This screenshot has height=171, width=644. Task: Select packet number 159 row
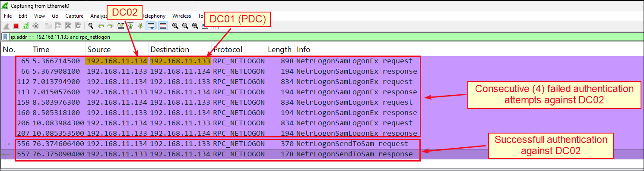(322, 103)
